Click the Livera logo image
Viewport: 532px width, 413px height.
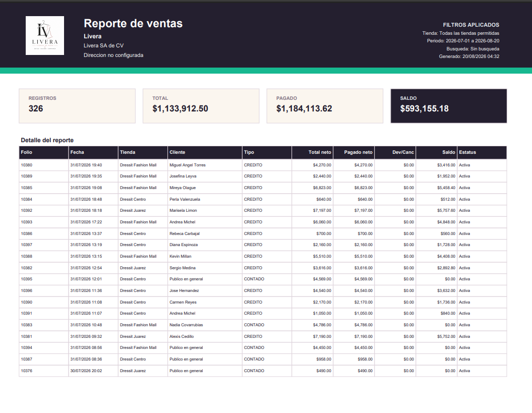[x=45, y=36]
